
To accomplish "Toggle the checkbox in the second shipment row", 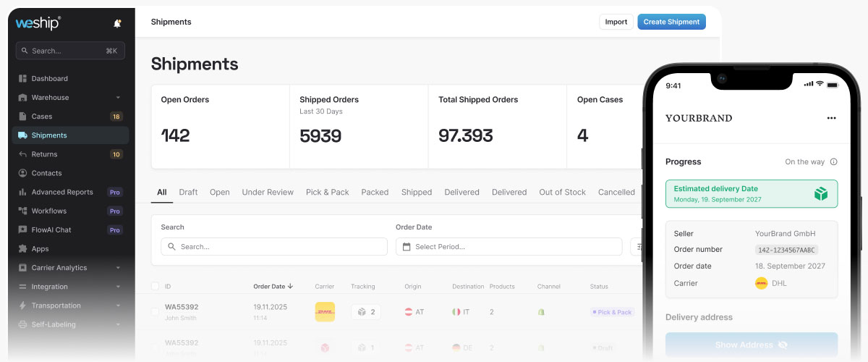I will click(x=155, y=348).
